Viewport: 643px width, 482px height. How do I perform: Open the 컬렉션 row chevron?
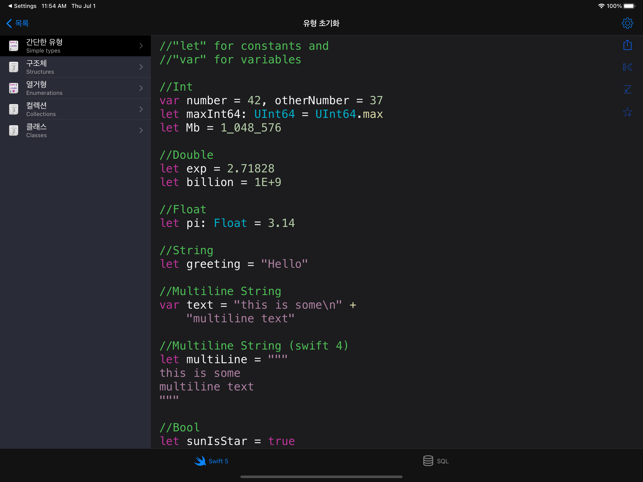point(141,109)
